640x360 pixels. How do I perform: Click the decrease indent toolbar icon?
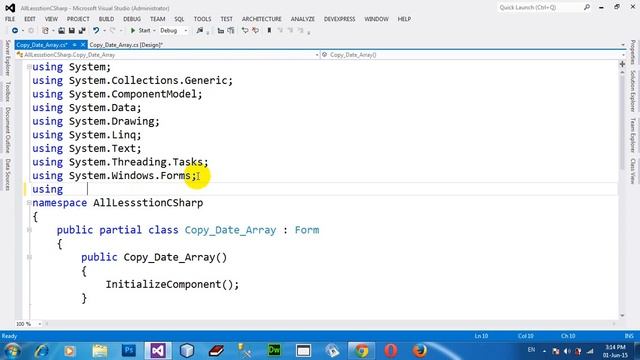coord(220,31)
